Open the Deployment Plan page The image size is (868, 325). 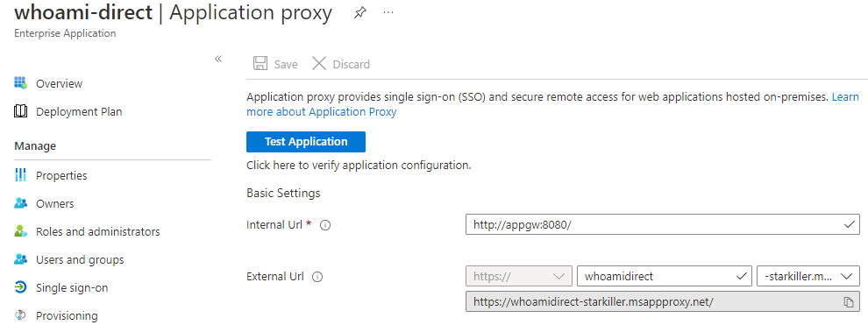[79, 111]
